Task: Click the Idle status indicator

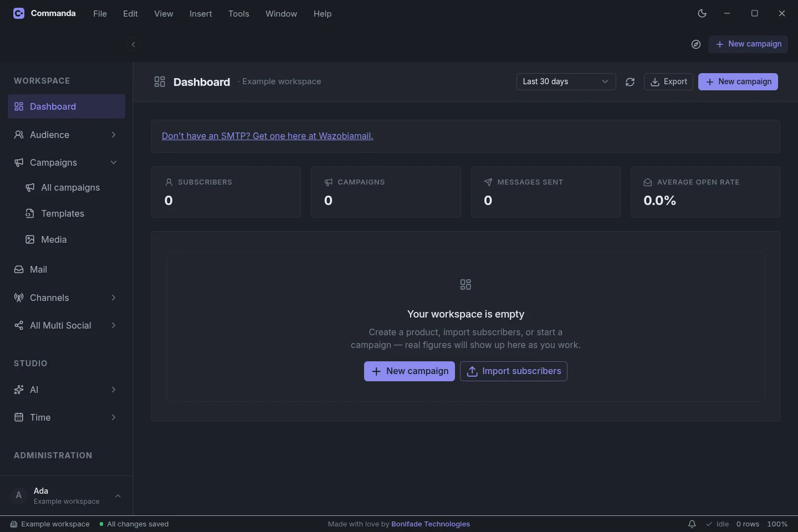Action: point(717,524)
